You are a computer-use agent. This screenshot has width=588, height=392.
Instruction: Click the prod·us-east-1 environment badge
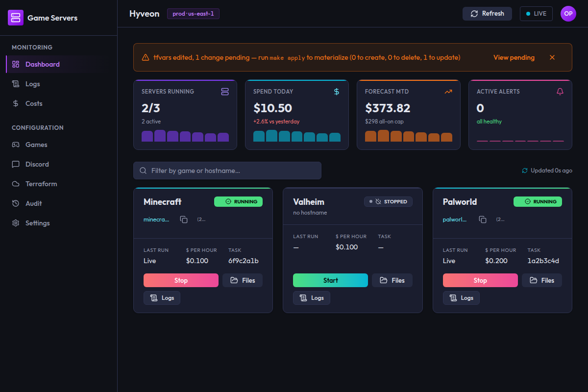(x=193, y=14)
